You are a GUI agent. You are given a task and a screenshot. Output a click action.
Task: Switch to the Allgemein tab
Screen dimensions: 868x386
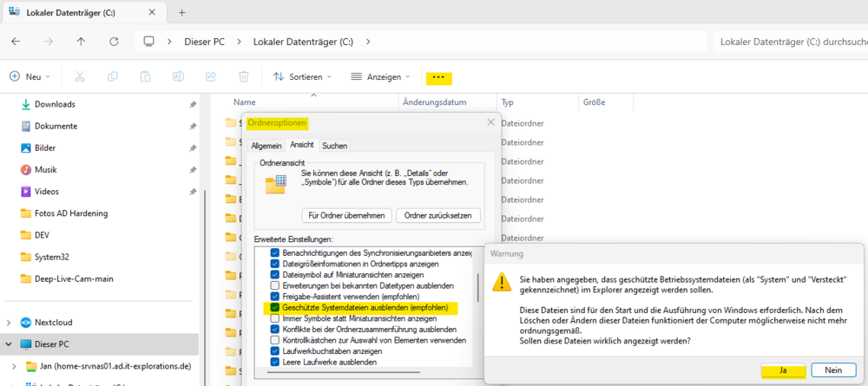266,146
